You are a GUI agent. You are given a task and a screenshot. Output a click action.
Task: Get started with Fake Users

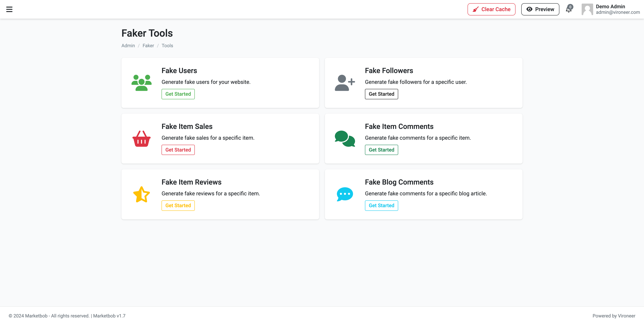pyautogui.click(x=178, y=94)
